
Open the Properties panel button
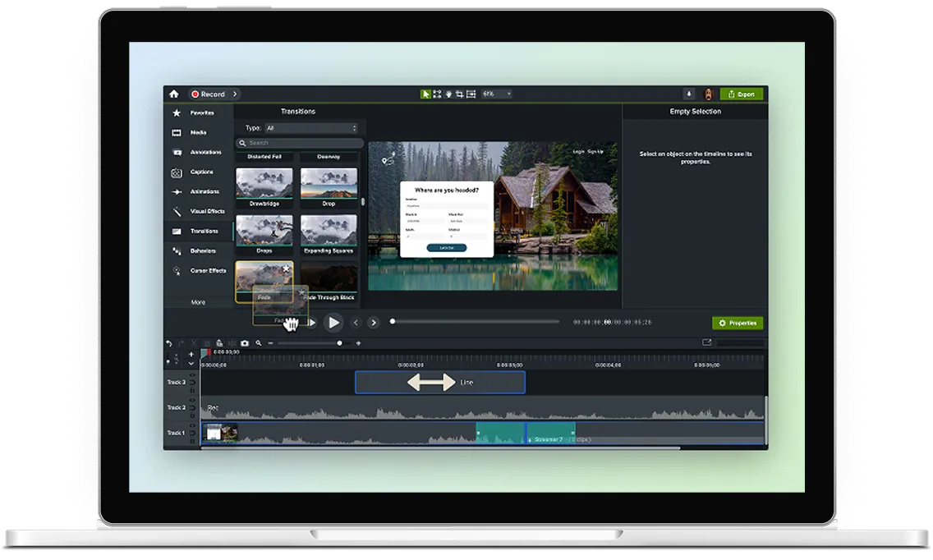[x=738, y=324]
